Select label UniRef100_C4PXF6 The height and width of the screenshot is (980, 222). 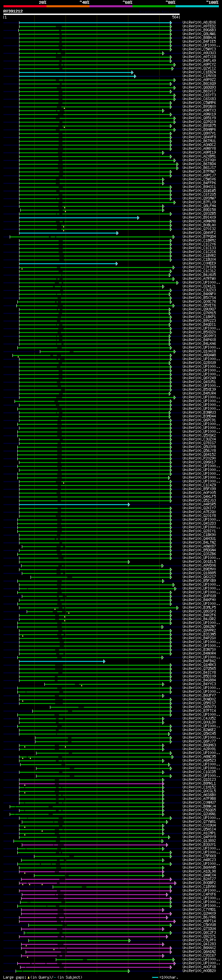[199, 894]
